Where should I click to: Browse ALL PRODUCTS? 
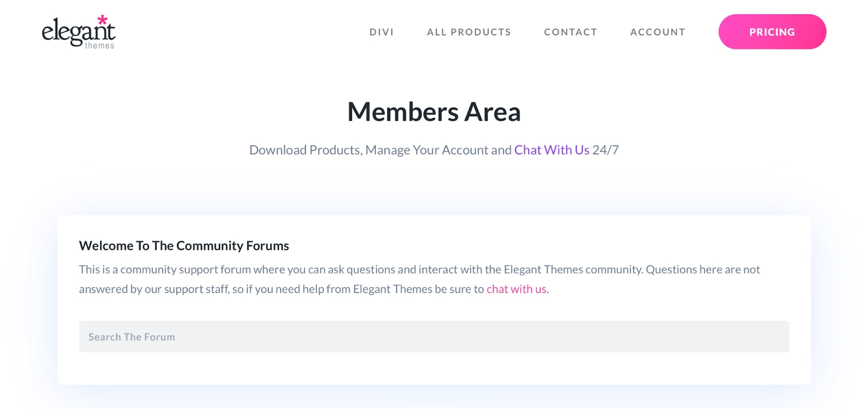click(469, 32)
